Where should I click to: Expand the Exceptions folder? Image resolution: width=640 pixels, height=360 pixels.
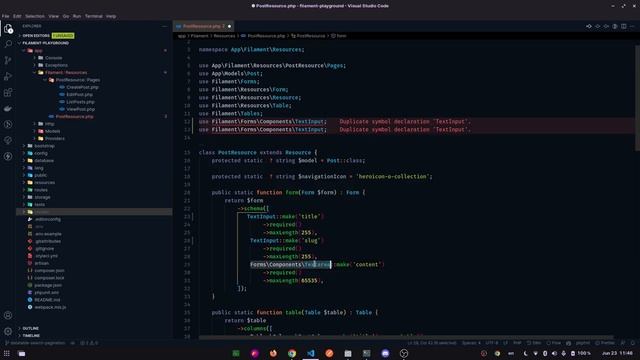point(56,65)
